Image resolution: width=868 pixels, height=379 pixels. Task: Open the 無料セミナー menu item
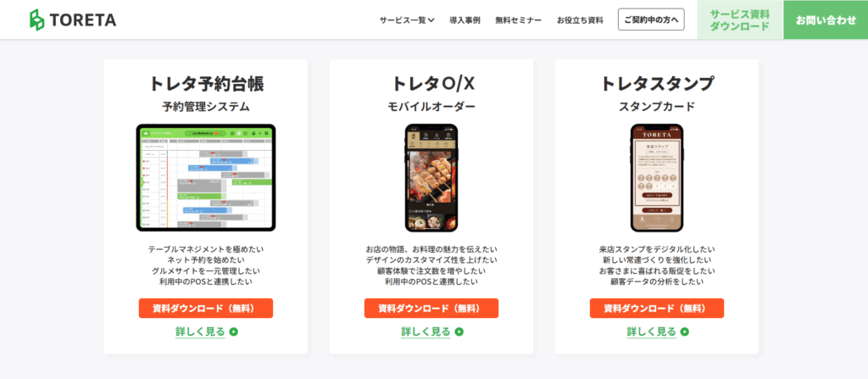(518, 20)
